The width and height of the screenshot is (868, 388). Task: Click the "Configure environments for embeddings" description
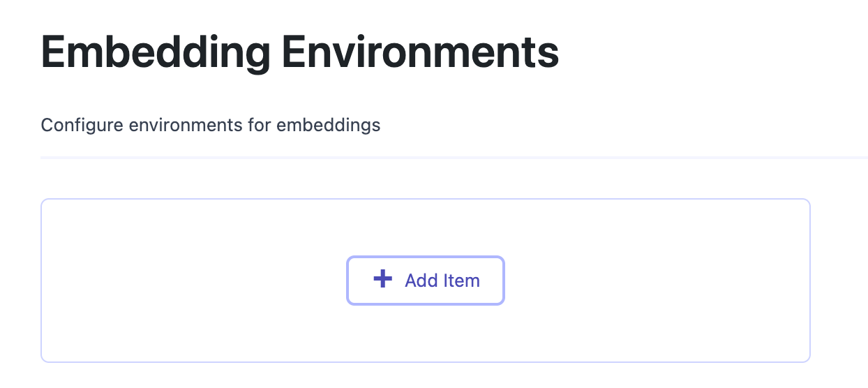pos(211,126)
